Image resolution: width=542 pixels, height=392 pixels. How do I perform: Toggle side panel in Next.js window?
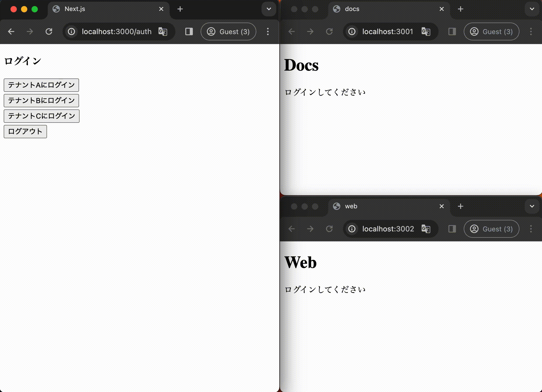point(189,32)
